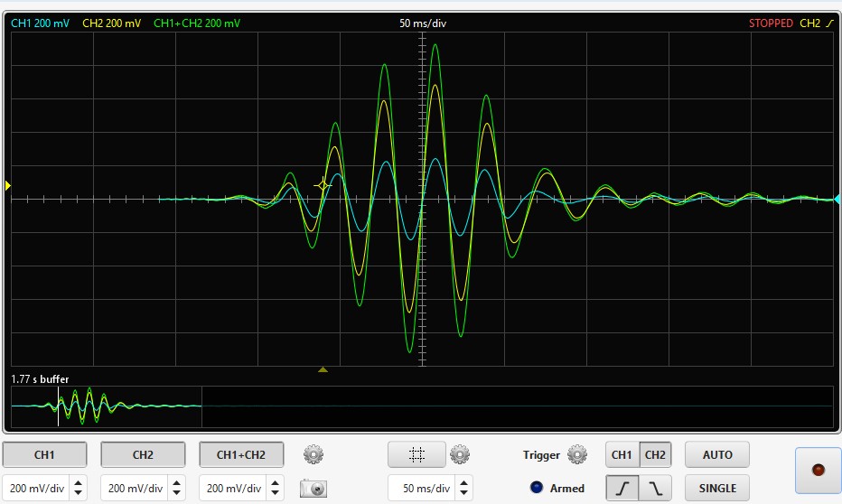842x504 pixels.
Task: Toggle the CH2 channel display button
Action: [143, 454]
